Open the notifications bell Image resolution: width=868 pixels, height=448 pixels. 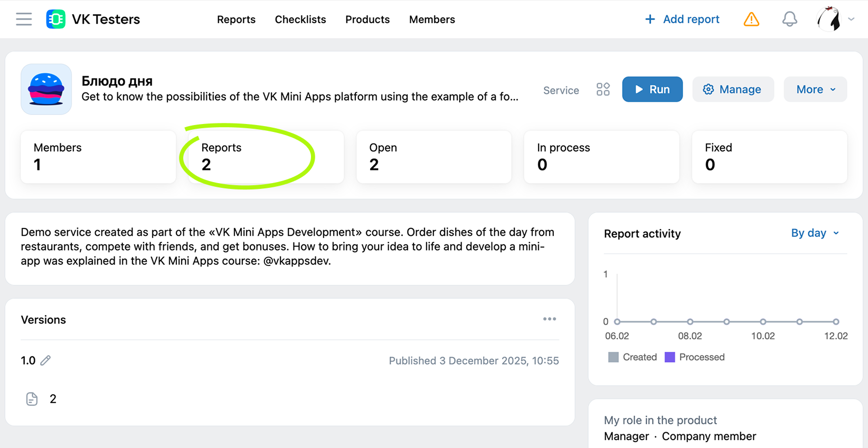pyautogui.click(x=789, y=19)
